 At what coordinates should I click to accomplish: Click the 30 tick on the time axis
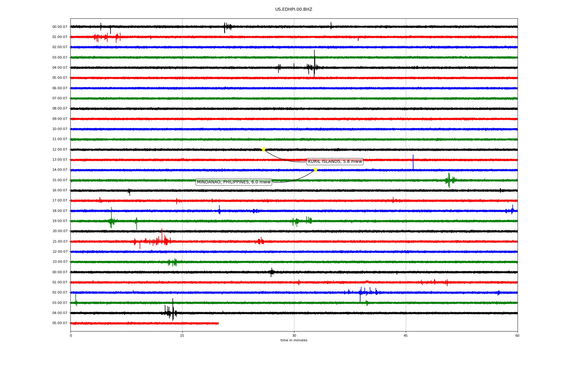(294, 335)
